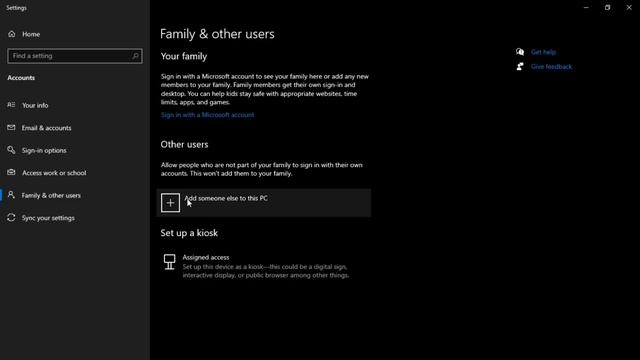Close the Settings window
This screenshot has height=360, width=640.
coord(629,7)
